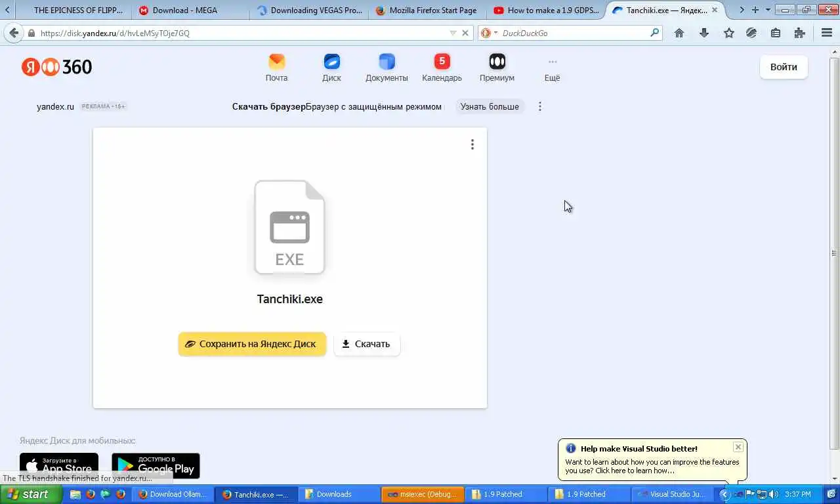The height and width of the screenshot is (504, 840).
Task: Expand hidden system tray icons arrow
Action: coord(724,494)
